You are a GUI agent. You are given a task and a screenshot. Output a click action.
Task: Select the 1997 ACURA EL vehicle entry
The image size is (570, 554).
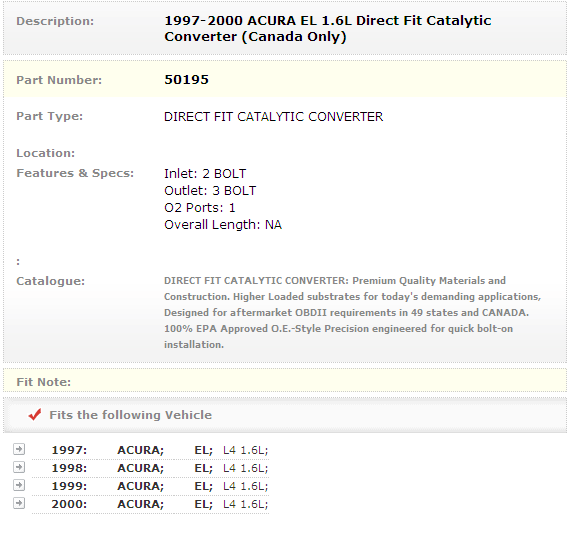pyautogui.click(x=150, y=450)
